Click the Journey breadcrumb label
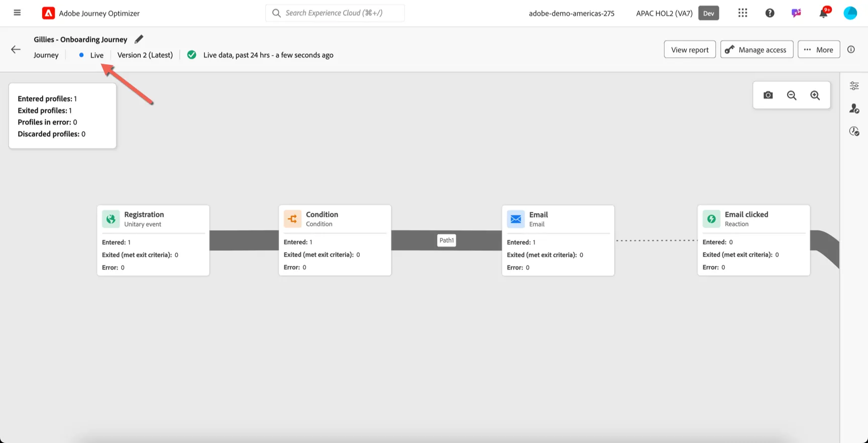Image resolution: width=868 pixels, height=443 pixels. point(46,55)
